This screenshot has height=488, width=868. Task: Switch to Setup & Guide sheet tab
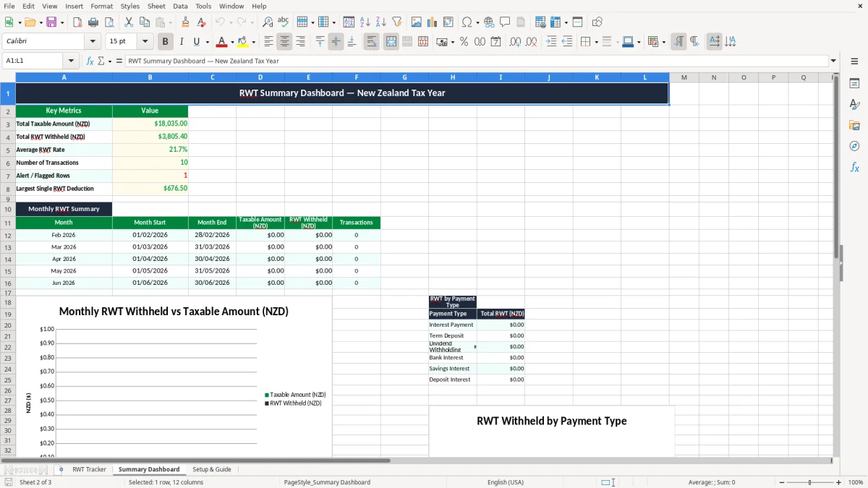212,469
